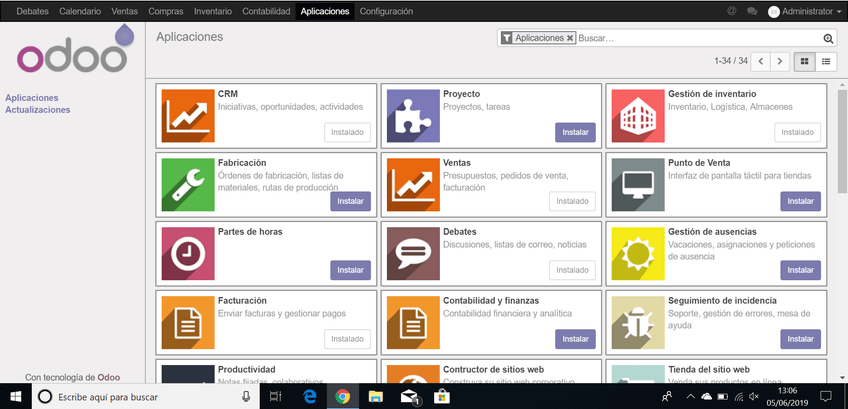The height and width of the screenshot is (409, 848).
Task: Click the taskbar clock showing 13:06
Action: click(x=788, y=397)
